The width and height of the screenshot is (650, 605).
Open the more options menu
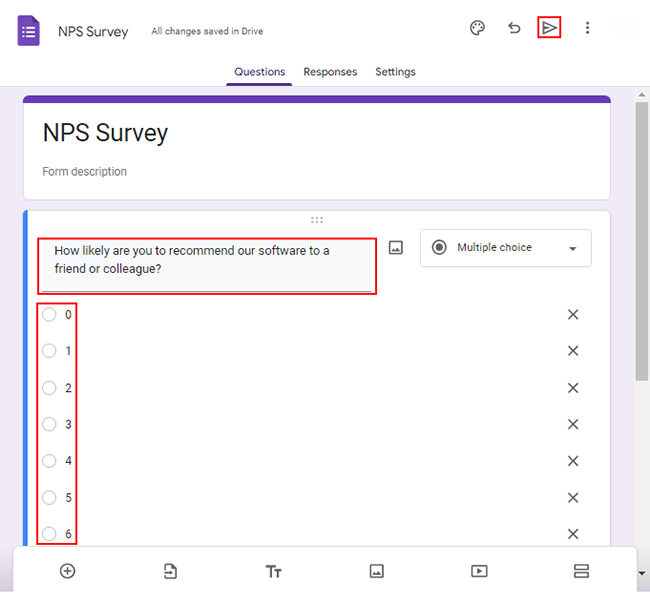click(587, 28)
